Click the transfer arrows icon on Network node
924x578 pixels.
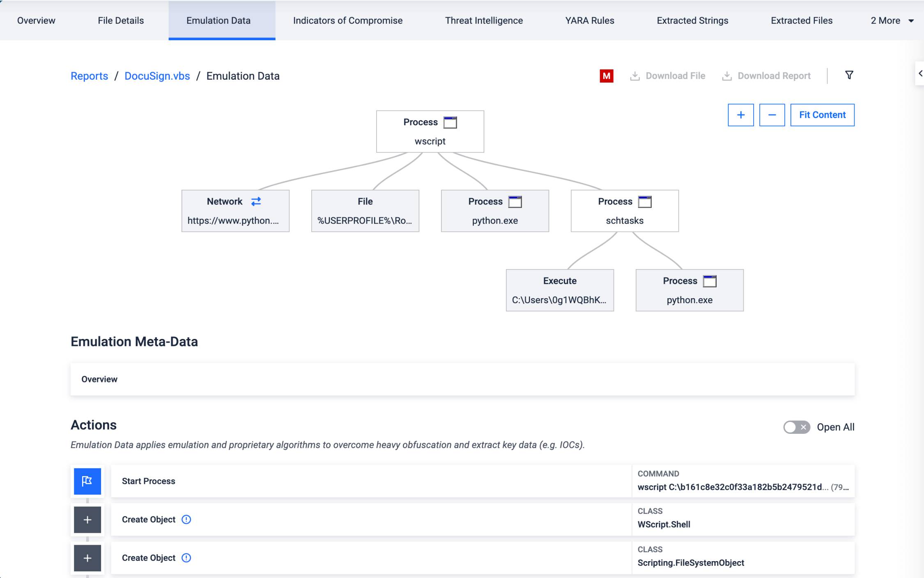tap(255, 201)
